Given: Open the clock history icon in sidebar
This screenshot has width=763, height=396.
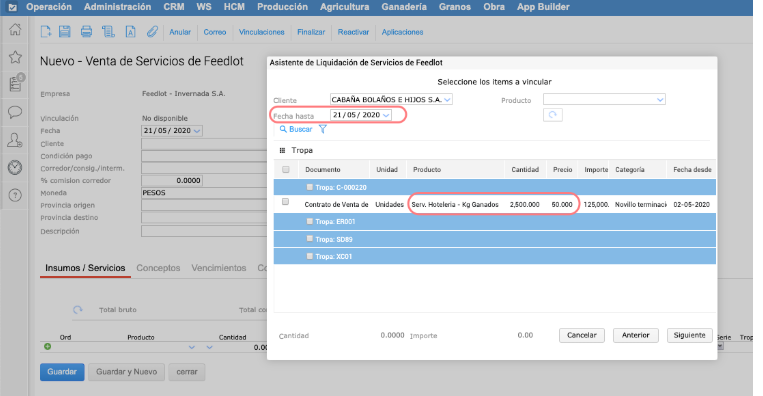Looking at the screenshot, I should (15, 167).
